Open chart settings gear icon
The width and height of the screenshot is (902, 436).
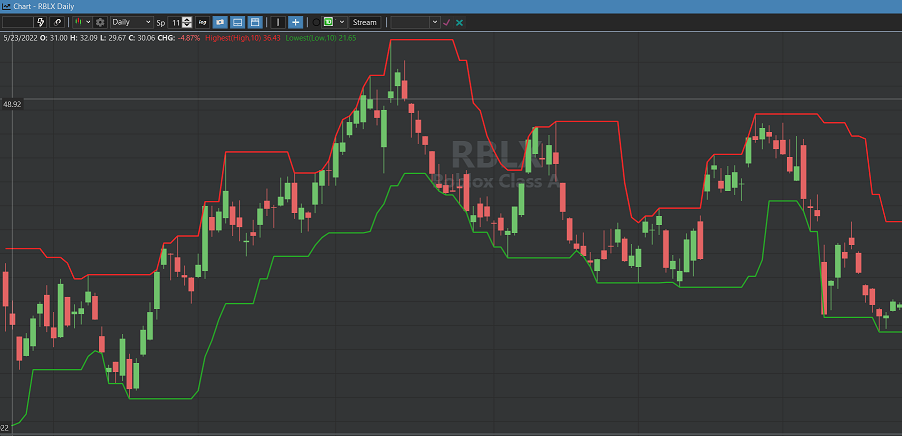[x=100, y=22]
